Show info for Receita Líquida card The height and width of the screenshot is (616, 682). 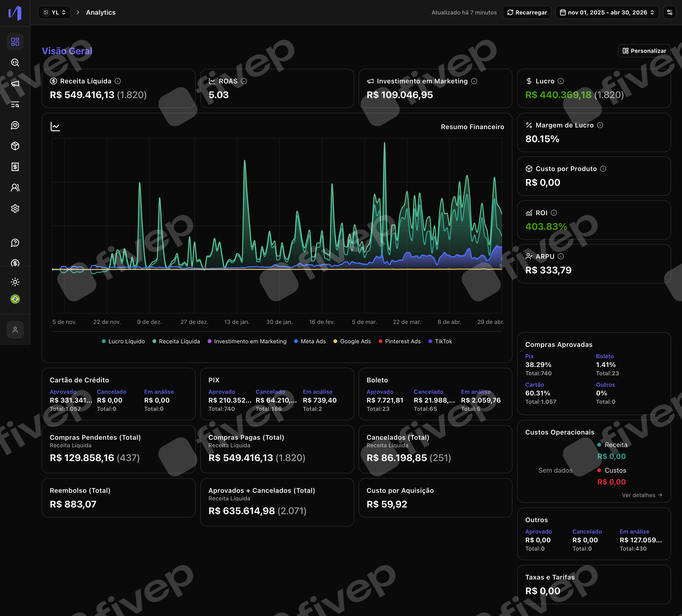tap(118, 81)
